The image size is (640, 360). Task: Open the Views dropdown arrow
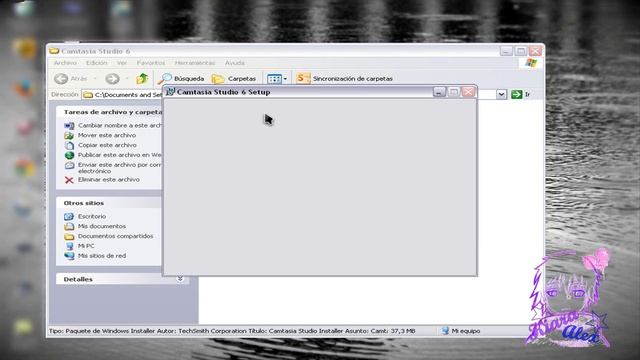pos(285,79)
